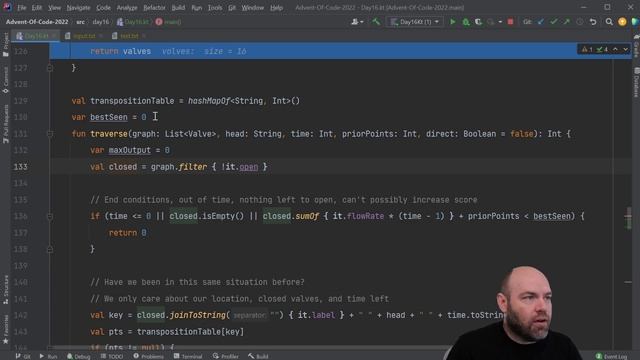Open the Project tool window on left strip
Screen dimensions: 640x360
(x=5, y=45)
